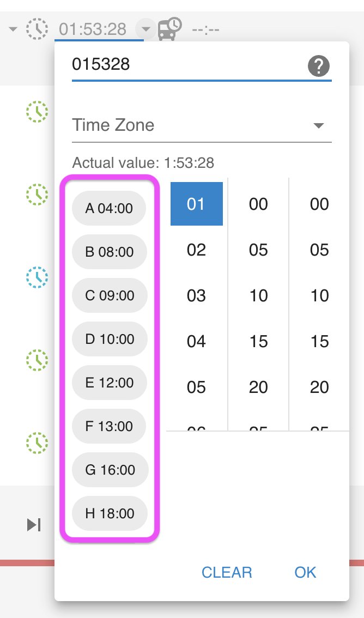Click the skip-to-end playback icon
Image resolution: width=364 pixels, height=618 pixels.
[34, 525]
